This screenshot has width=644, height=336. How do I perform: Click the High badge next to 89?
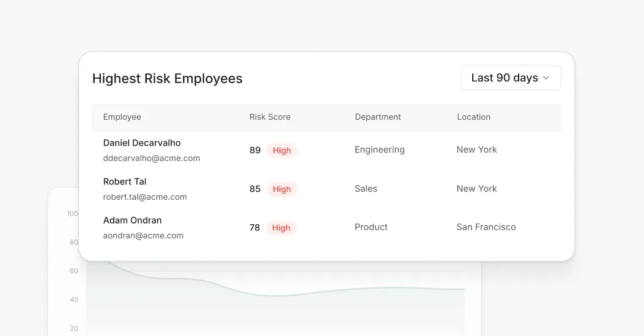282,150
